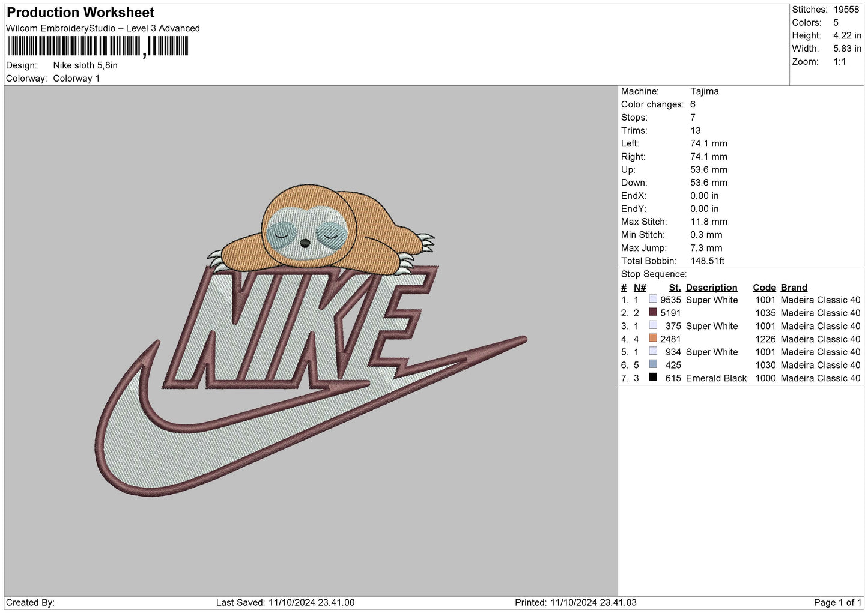Click 'Printed: 11/10/2024 23.41.03' footer text
This screenshot has height=613, width=868.
[575, 602]
